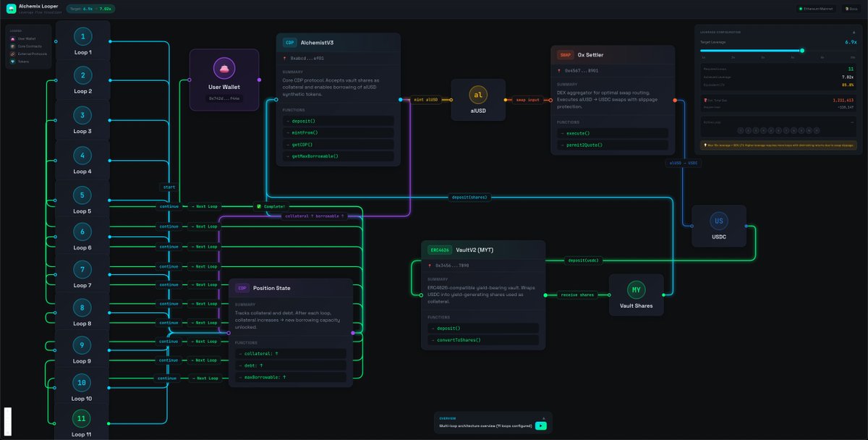The image size is (868, 440).
Task: Click the 'collateral ↑ borrowable ↑' edge label
Action: [x=314, y=216]
